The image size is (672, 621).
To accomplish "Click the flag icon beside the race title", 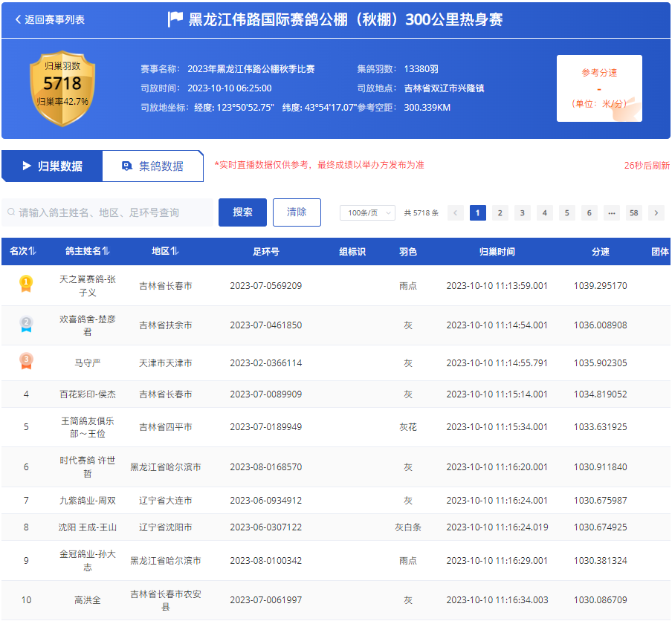I will [x=175, y=19].
